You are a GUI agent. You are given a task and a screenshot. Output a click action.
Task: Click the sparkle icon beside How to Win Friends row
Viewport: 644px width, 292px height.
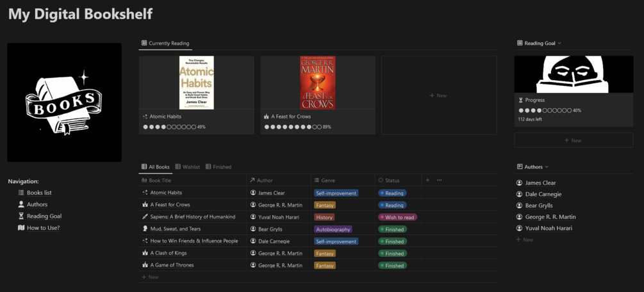(x=145, y=241)
